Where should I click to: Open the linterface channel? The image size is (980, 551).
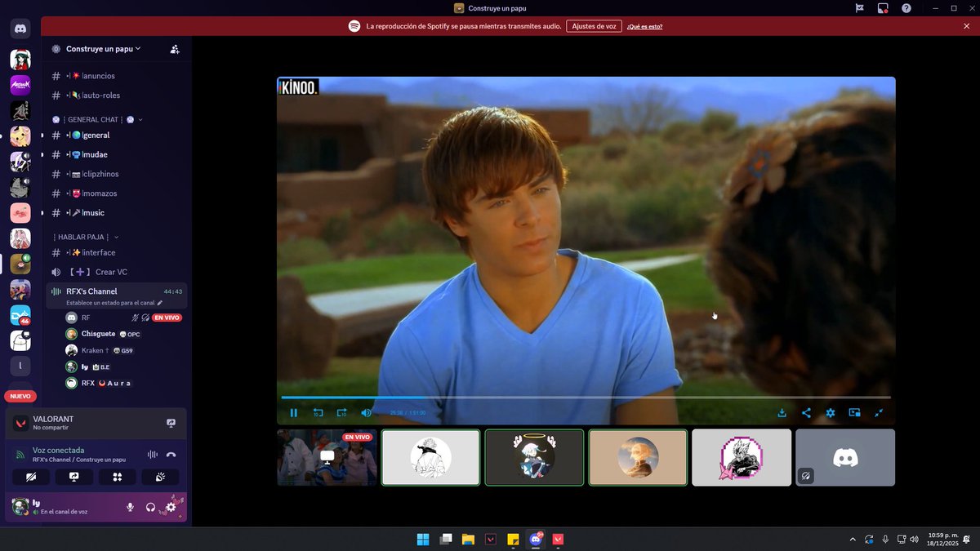(x=118, y=253)
